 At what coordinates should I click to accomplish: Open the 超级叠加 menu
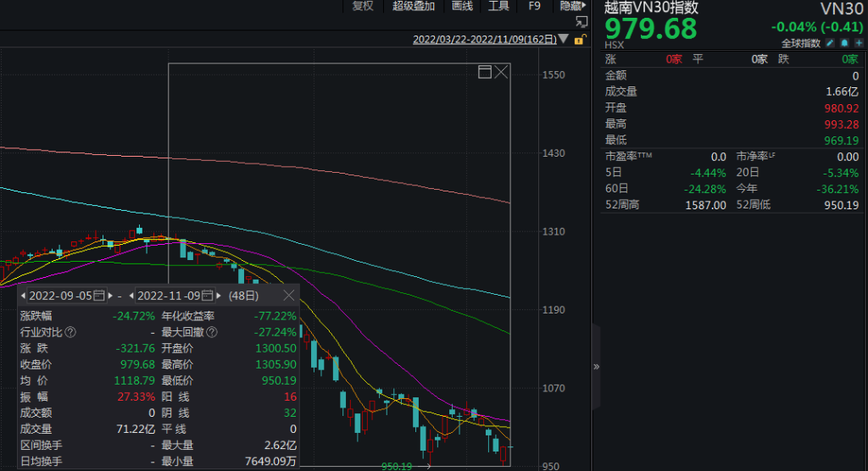click(x=414, y=6)
